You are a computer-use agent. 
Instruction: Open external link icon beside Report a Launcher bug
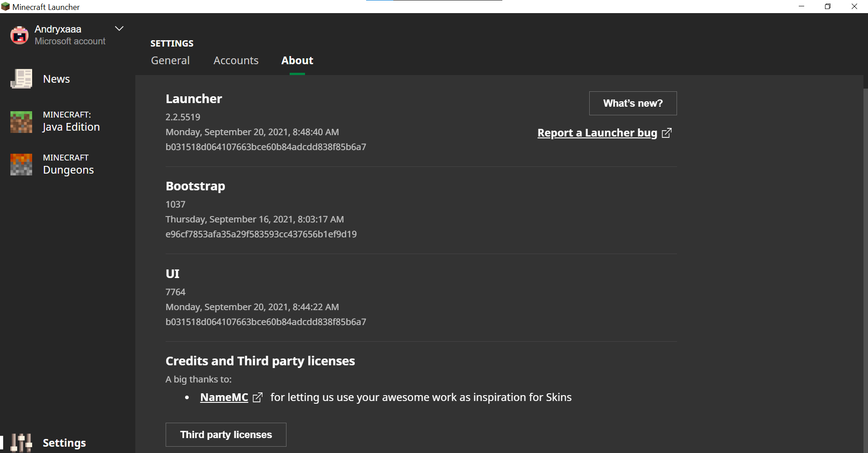tap(667, 133)
